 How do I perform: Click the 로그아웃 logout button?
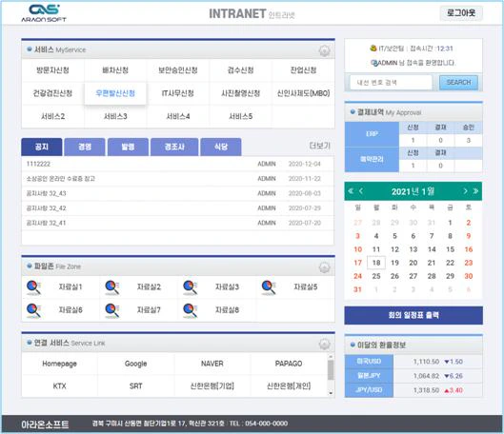pos(461,13)
